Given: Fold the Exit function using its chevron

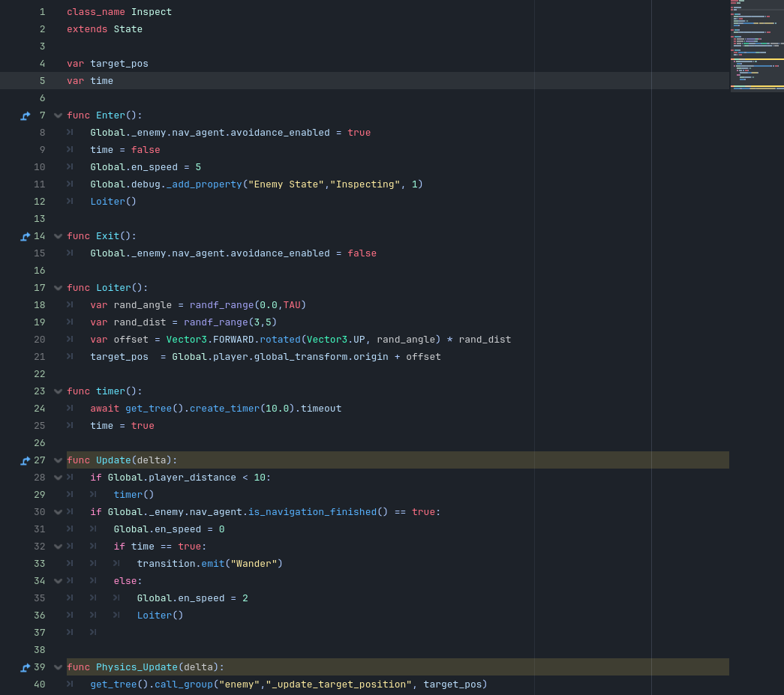Looking at the screenshot, I should (x=58, y=236).
